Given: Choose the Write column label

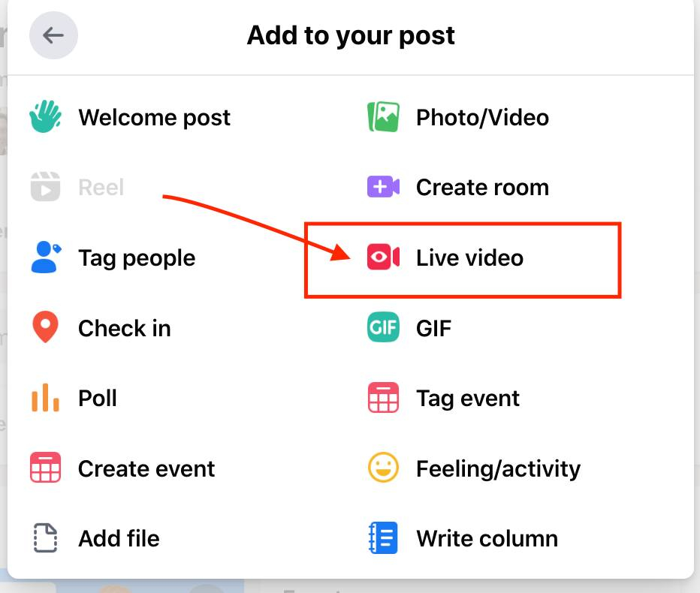Looking at the screenshot, I should [x=487, y=538].
